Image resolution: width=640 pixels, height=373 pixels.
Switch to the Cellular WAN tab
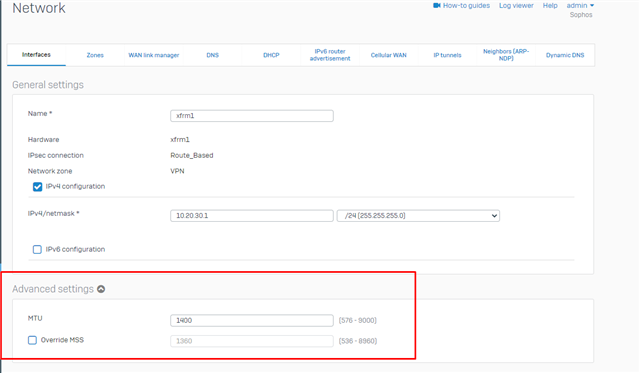[x=389, y=55]
